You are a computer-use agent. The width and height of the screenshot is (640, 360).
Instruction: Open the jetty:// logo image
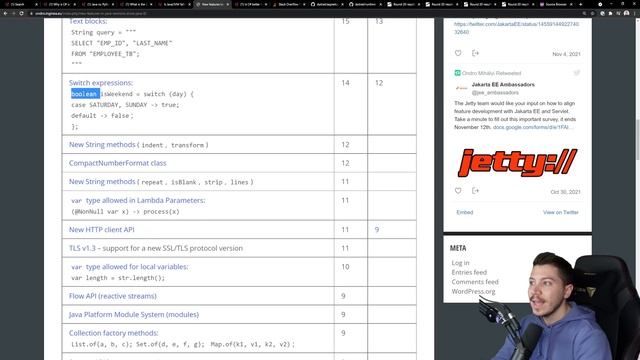pos(518,162)
